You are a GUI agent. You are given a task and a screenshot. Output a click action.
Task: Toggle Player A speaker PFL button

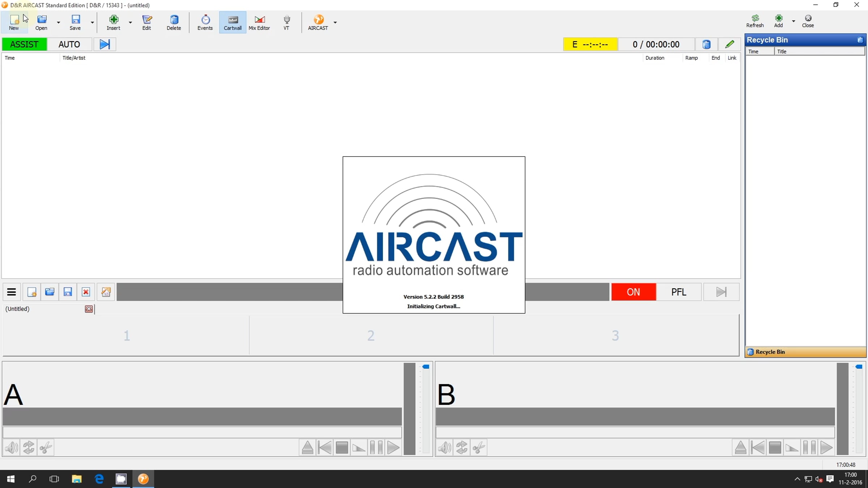coord(12,448)
